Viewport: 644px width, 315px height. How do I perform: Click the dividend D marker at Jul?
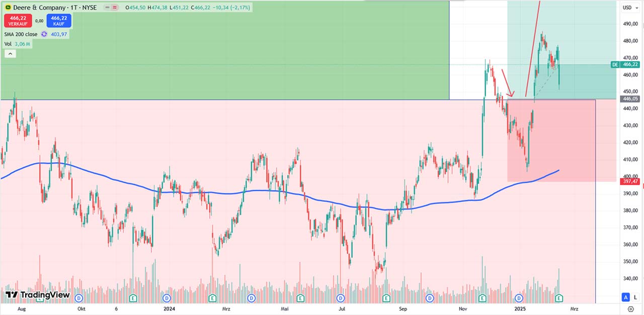point(341,297)
